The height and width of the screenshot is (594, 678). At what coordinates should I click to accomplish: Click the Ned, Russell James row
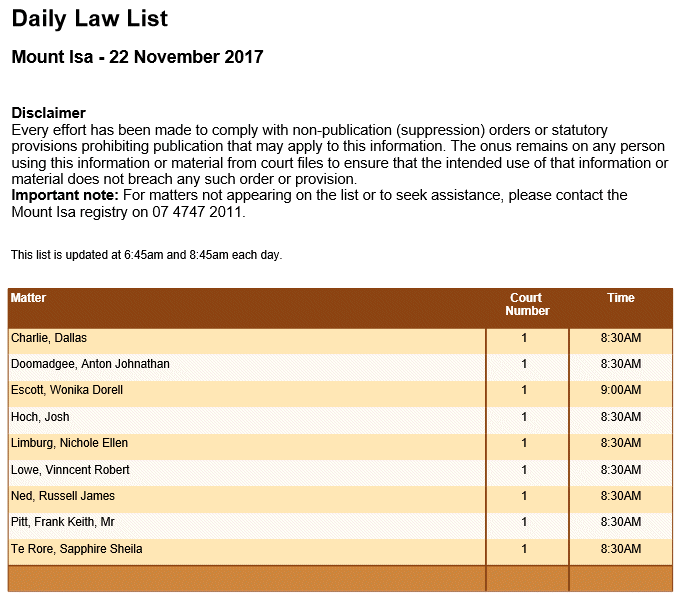pos(62,496)
